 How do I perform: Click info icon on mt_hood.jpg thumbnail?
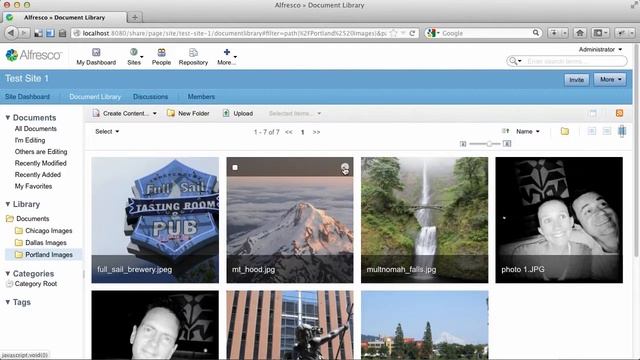(345, 167)
